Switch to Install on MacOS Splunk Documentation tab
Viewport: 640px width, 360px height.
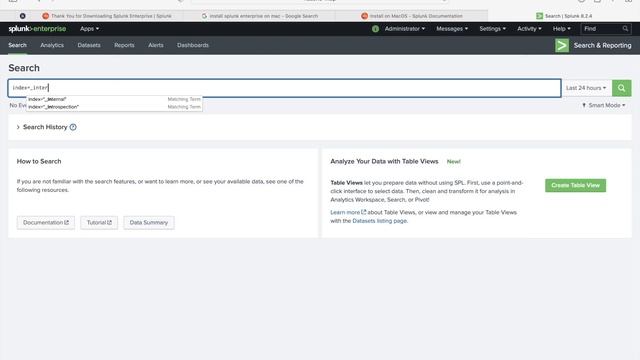[411, 16]
